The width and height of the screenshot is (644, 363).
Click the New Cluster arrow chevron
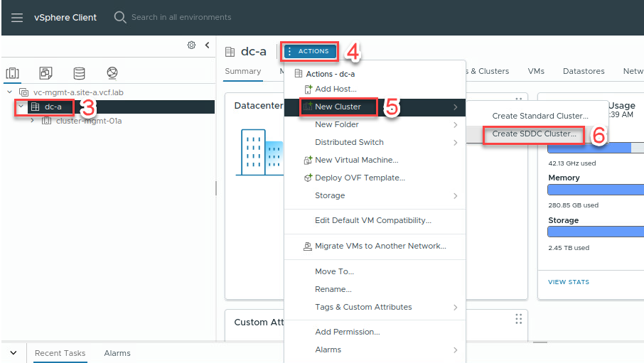coord(455,107)
